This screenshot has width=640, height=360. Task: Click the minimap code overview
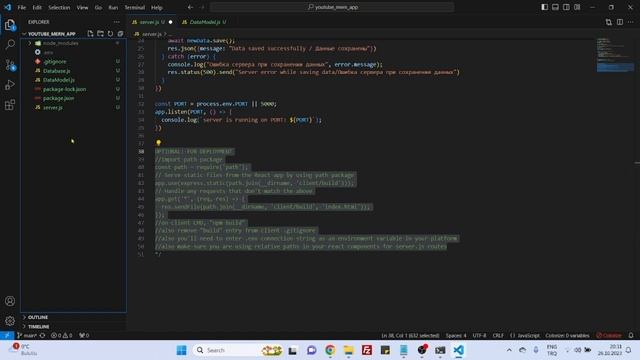click(x=615, y=55)
